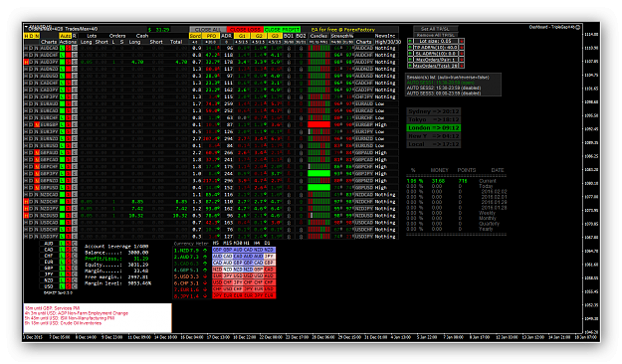Select the Candles column header
The image size is (622, 364).
tap(318, 36)
